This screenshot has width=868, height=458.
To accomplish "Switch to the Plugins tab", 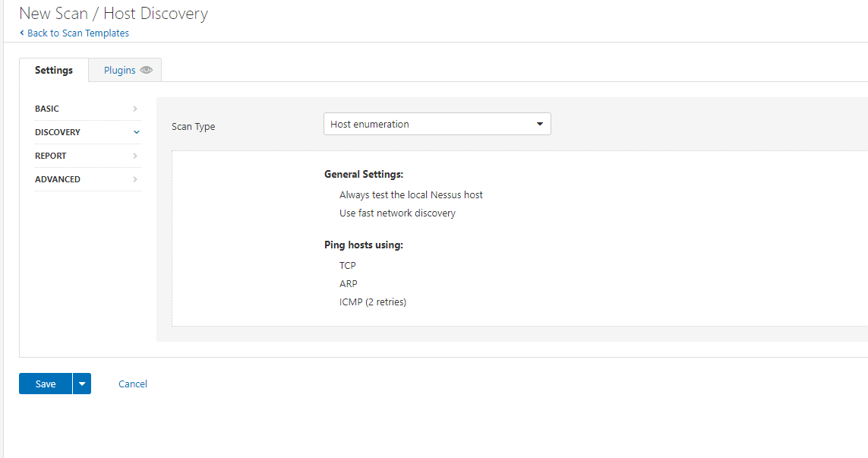I will (x=125, y=71).
